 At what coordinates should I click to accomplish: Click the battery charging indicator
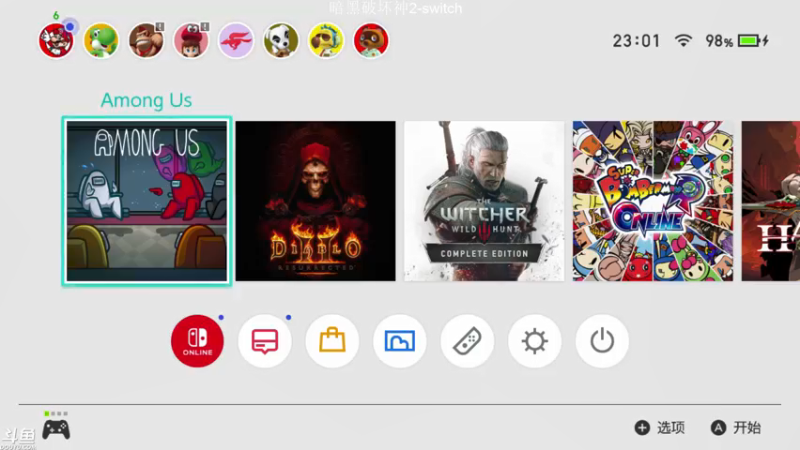753,40
